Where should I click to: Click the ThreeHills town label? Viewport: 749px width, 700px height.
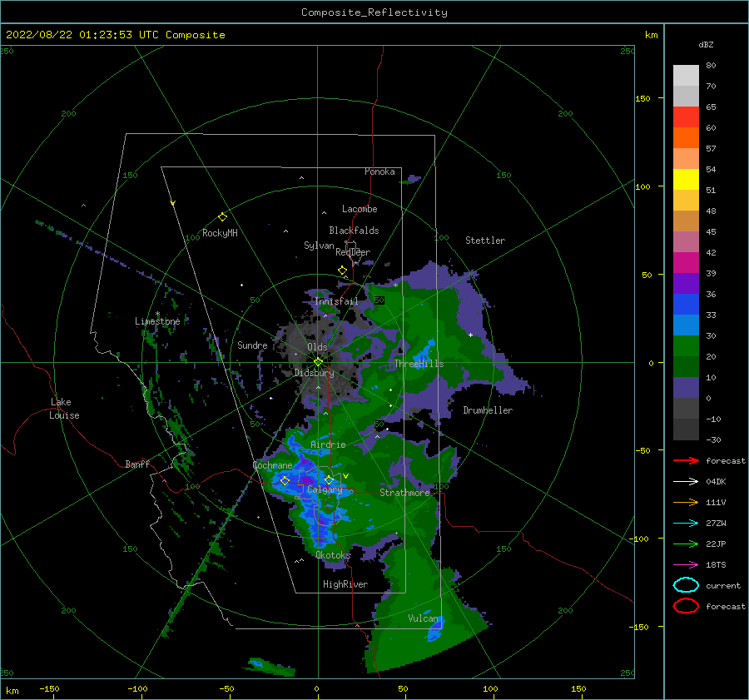419,364
